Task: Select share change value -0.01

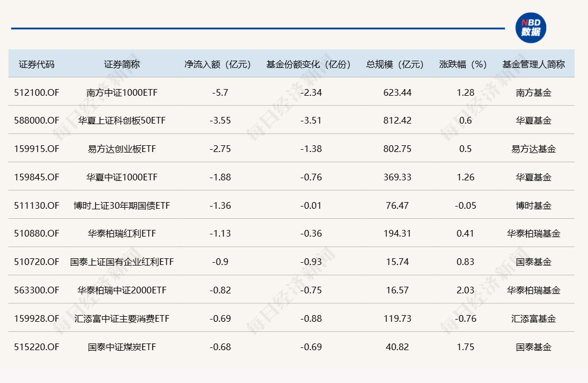Action: (x=311, y=205)
